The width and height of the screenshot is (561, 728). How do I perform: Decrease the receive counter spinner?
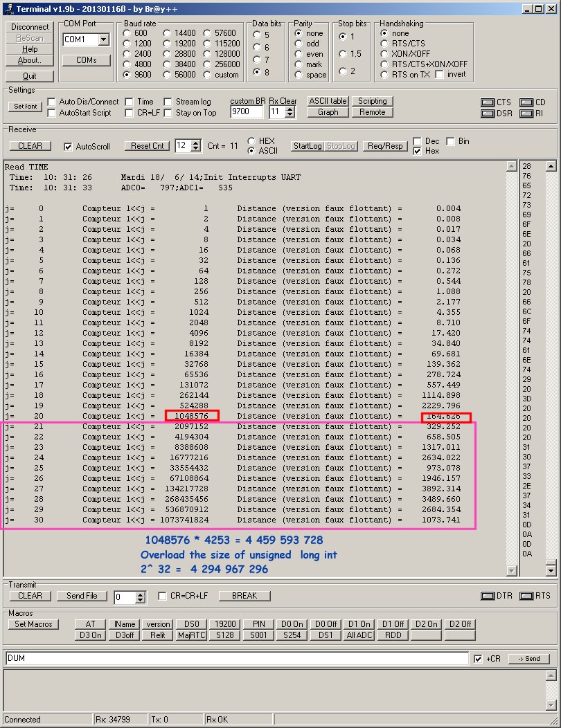pos(196,149)
